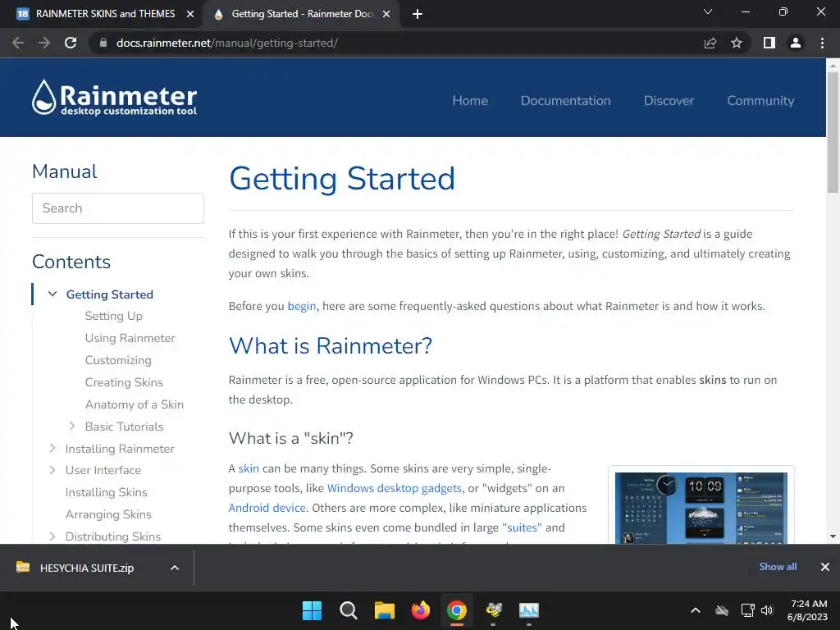Reload the current page
Image resolution: width=840 pixels, height=630 pixels.
pyautogui.click(x=71, y=43)
